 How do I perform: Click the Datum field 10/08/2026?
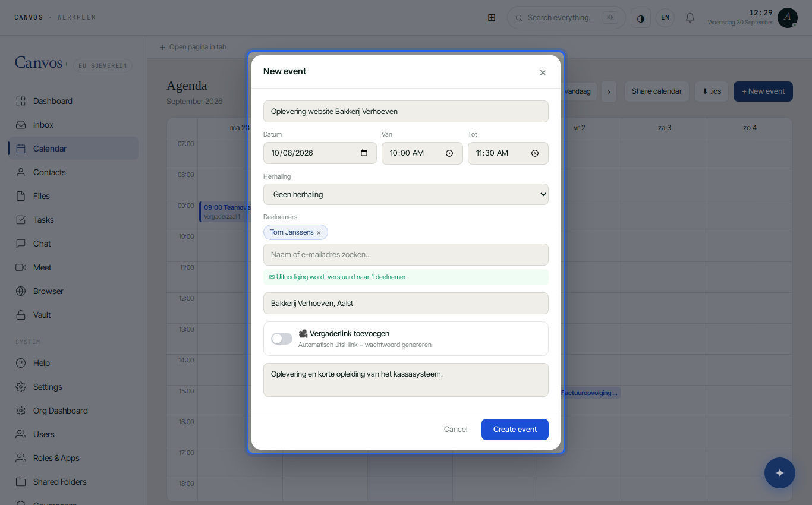point(320,153)
